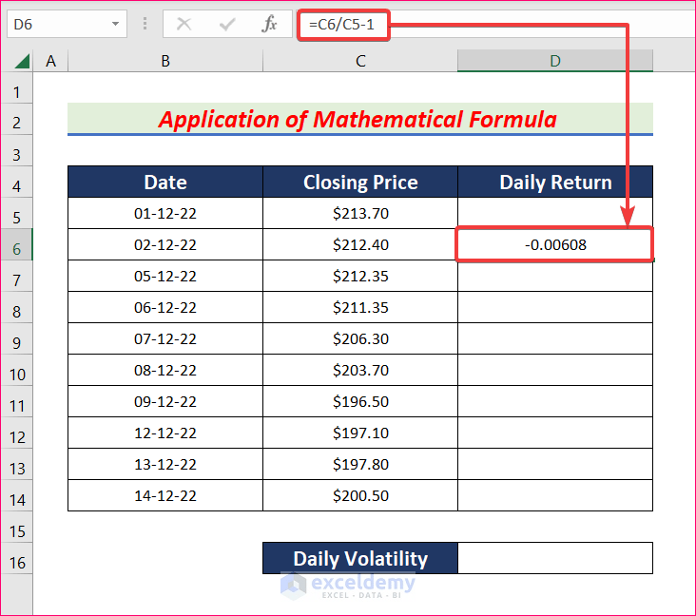This screenshot has height=616, width=696.
Task: Select the date cell 07-12-22
Action: coord(165,338)
